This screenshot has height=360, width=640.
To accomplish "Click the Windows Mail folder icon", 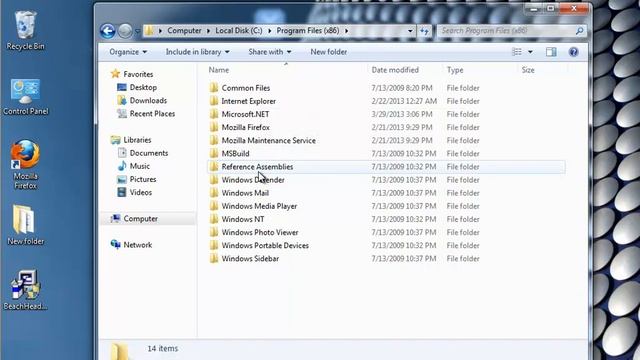I will (x=214, y=193).
